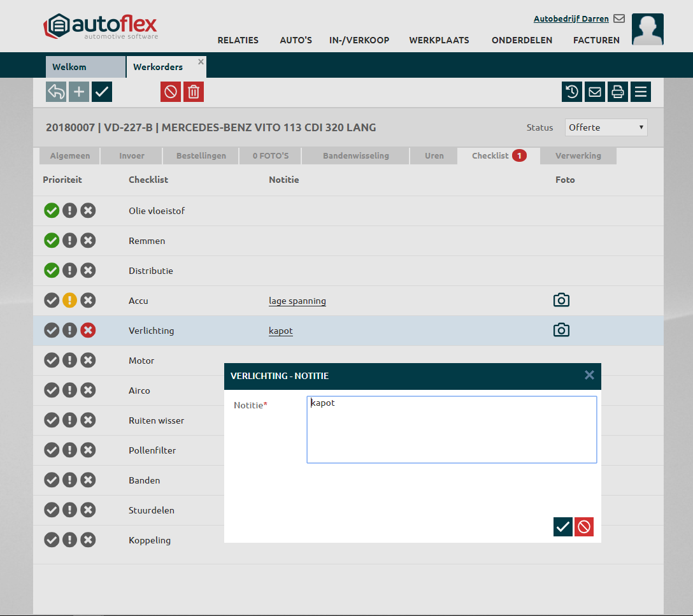Open the 'lage spanning' note link
693x616 pixels.
coord(297,301)
